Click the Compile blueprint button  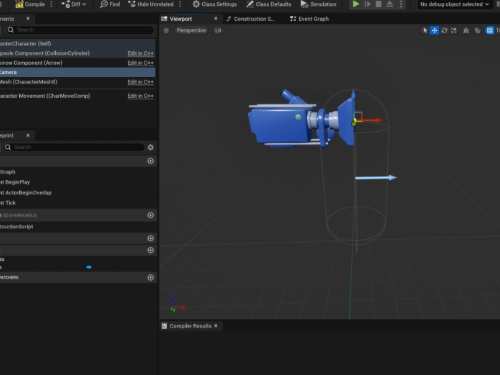click(x=30, y=4)
